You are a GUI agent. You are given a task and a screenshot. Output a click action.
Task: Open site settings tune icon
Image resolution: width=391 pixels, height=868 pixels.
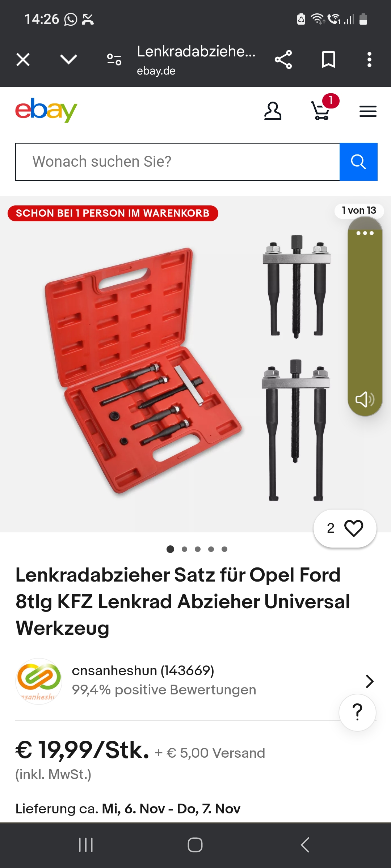114,60
